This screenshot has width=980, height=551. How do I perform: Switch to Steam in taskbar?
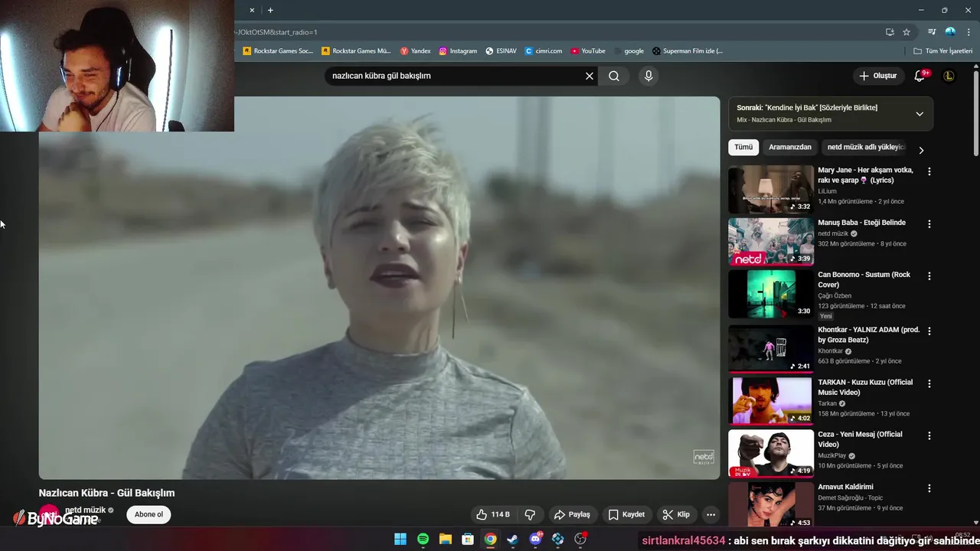click(513, 539)
